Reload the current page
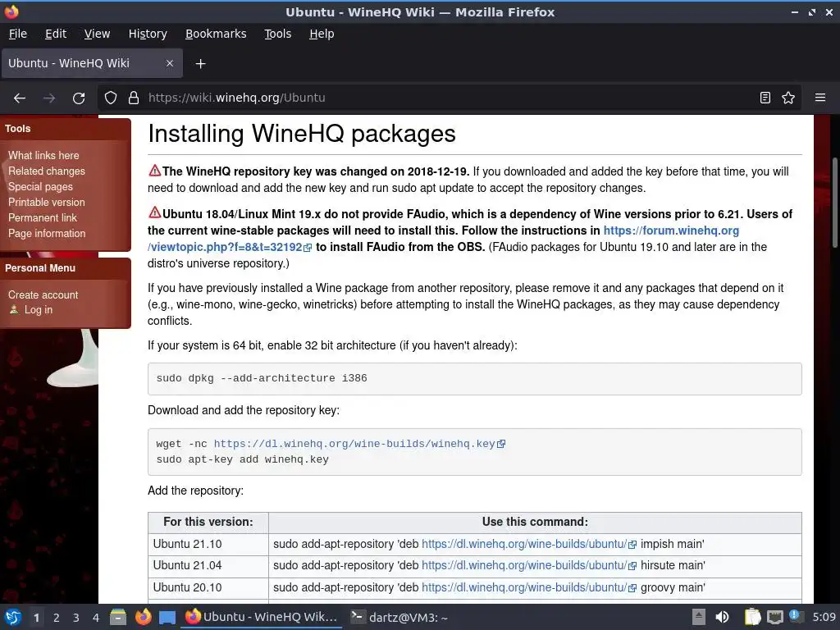The height and width of the screenshot is (630, 840). tap(79, 98)
